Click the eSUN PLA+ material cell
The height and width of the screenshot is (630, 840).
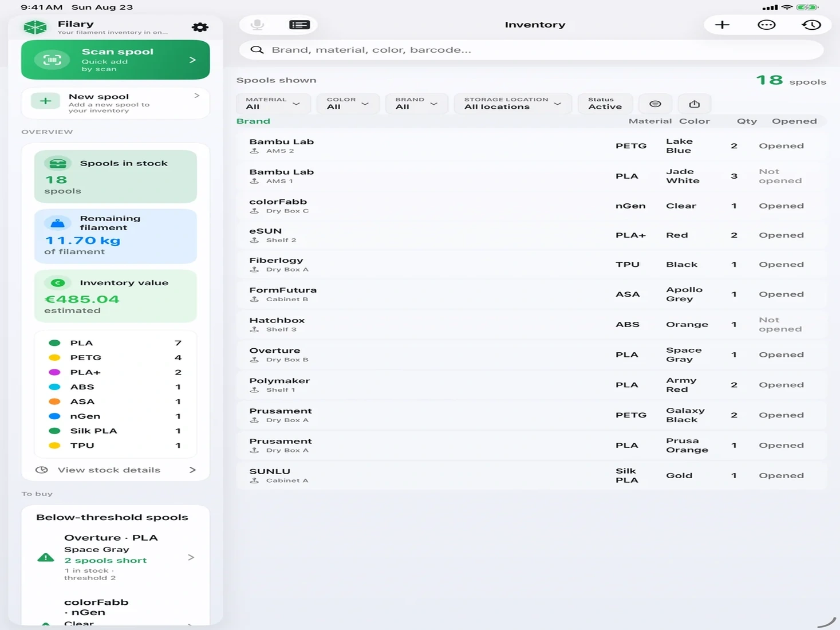(x=630, y=235)
